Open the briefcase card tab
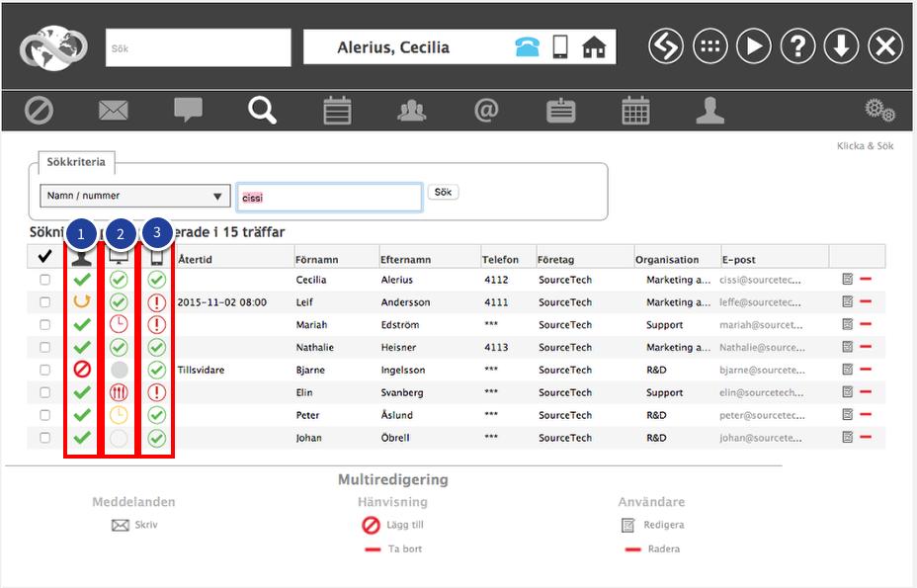Screen dimensions: 917x588 coord(561,111)
